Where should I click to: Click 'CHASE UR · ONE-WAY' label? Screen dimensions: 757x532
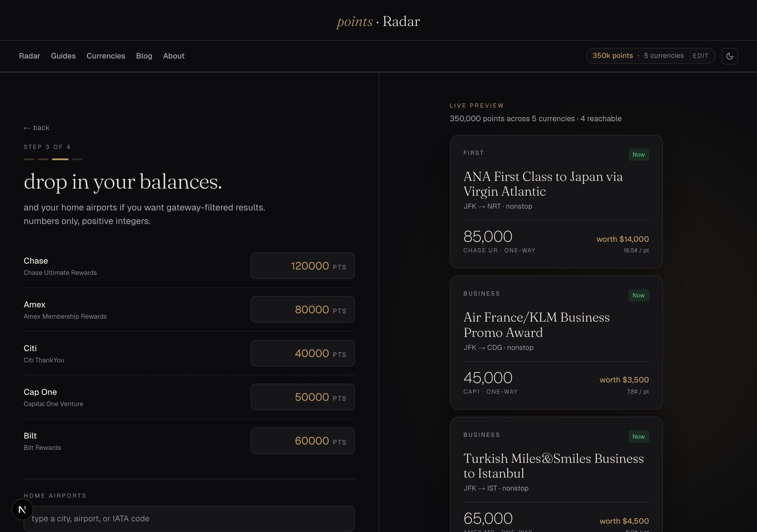(499, 251)
